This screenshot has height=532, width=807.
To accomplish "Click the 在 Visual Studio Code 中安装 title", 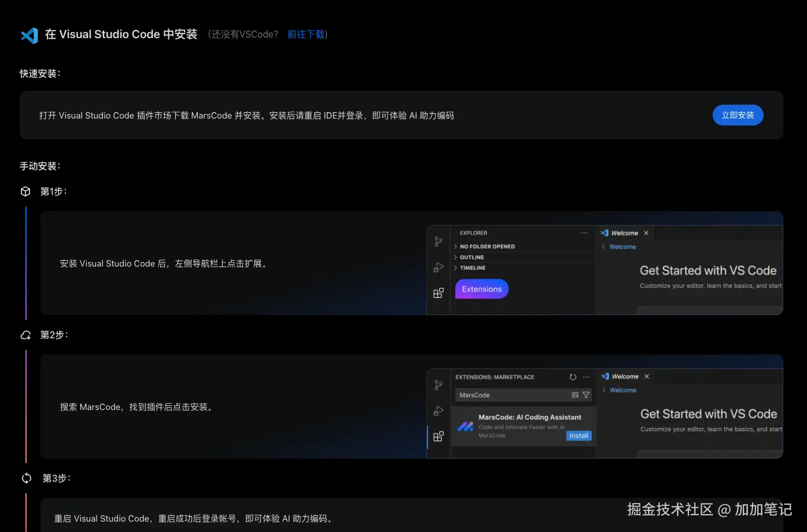I will [121, 35].
